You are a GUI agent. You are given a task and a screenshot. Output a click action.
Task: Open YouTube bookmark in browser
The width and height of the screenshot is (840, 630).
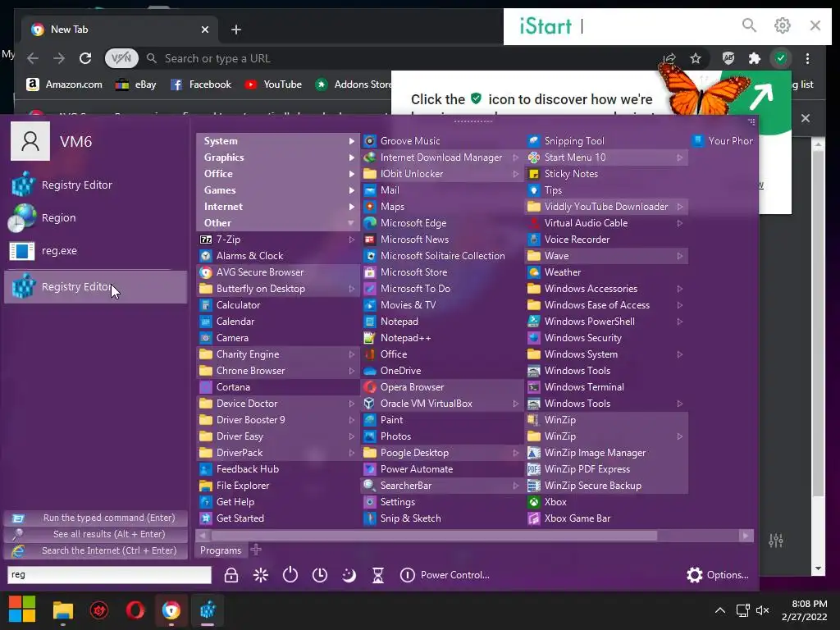tap(274, 84)
